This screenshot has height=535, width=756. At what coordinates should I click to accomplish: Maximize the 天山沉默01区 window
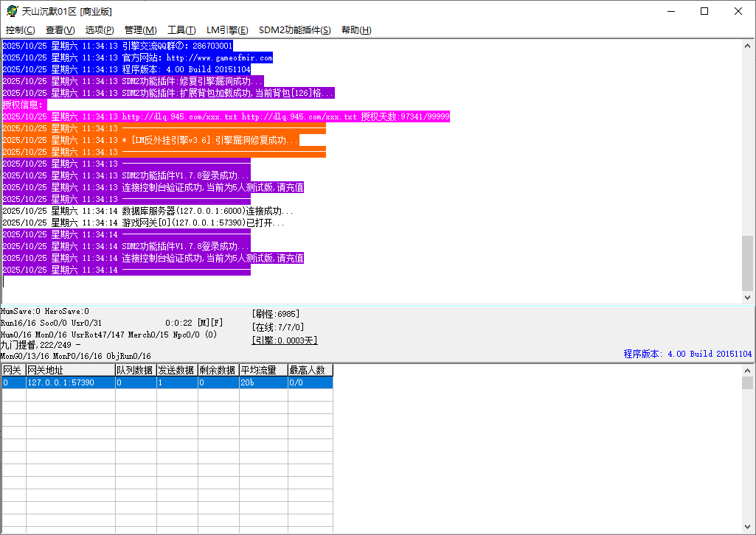pyautogui.click(x=704, y=11)
